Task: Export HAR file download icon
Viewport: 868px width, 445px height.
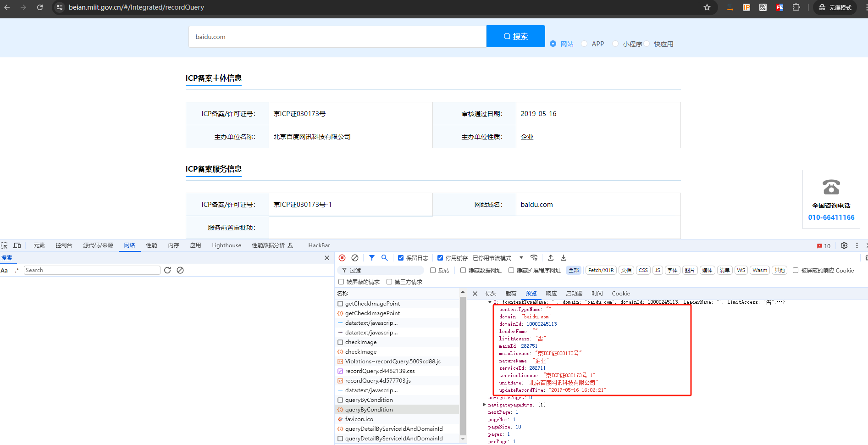Action: [564, 258]
